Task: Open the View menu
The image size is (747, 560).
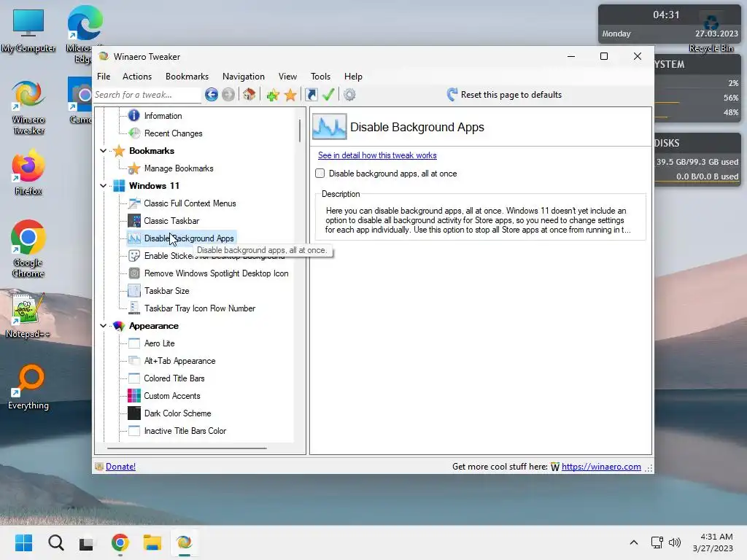Action: (287, 76)
